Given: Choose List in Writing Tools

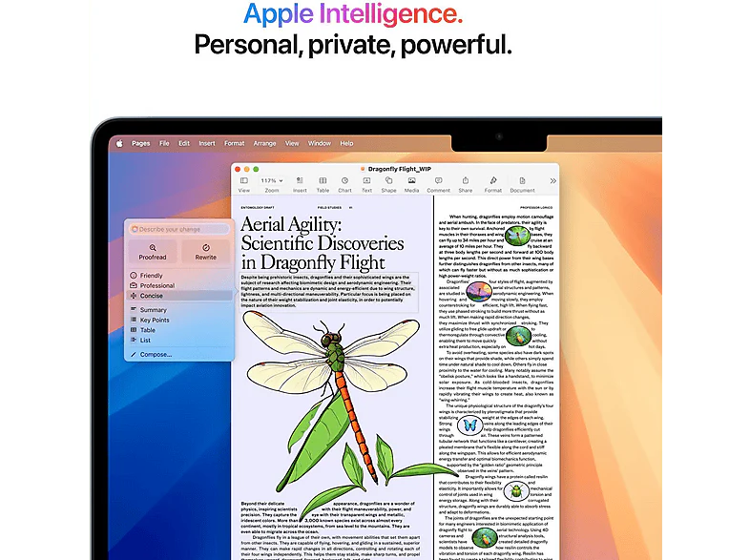Looking at the screenshot, I should tap(179, 340).
